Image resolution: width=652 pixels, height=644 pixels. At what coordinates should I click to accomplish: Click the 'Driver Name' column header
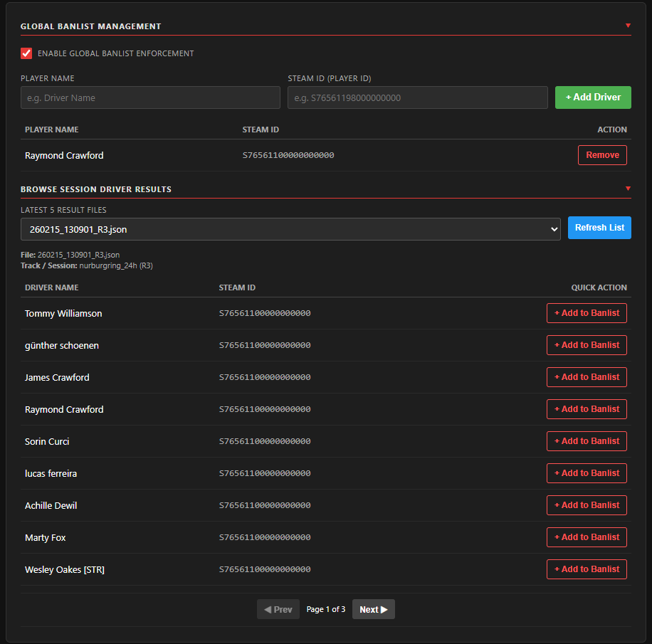tap(51, 287)
